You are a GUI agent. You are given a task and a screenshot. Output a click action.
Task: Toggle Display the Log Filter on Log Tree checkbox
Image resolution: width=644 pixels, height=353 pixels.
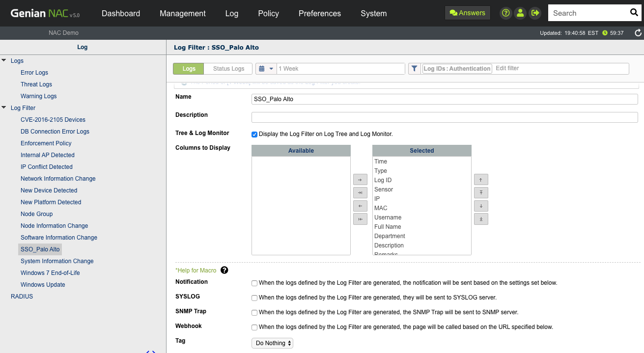tap(254, 134)
